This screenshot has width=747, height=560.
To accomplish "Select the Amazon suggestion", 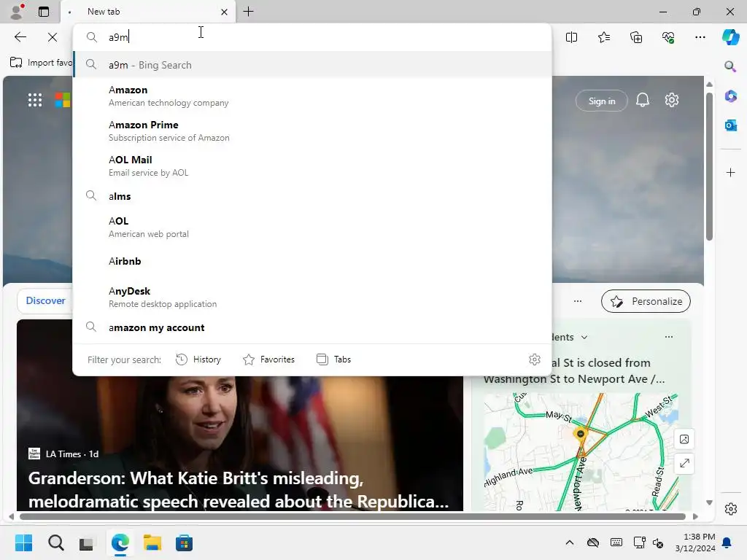I will pos(312,96).
